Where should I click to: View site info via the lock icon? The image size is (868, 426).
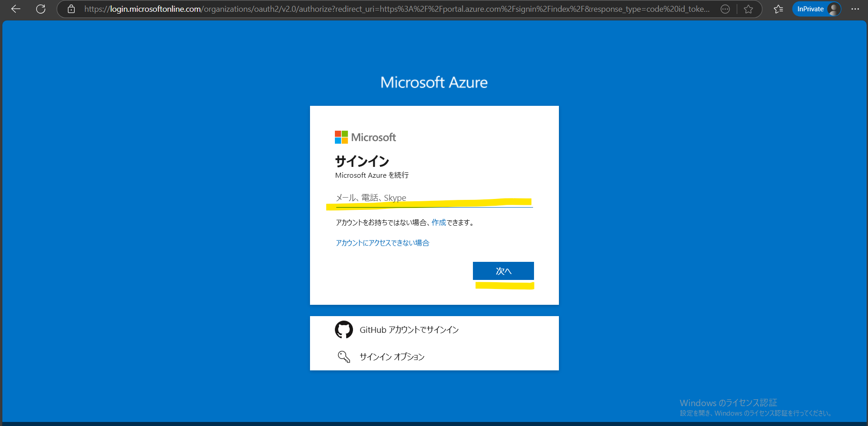71,9
